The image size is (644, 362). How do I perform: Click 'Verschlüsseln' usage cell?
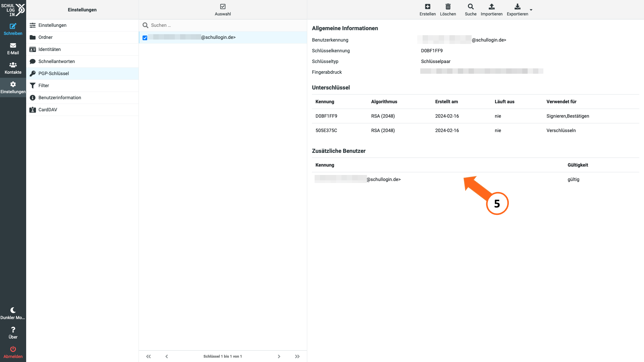point(561,130)
